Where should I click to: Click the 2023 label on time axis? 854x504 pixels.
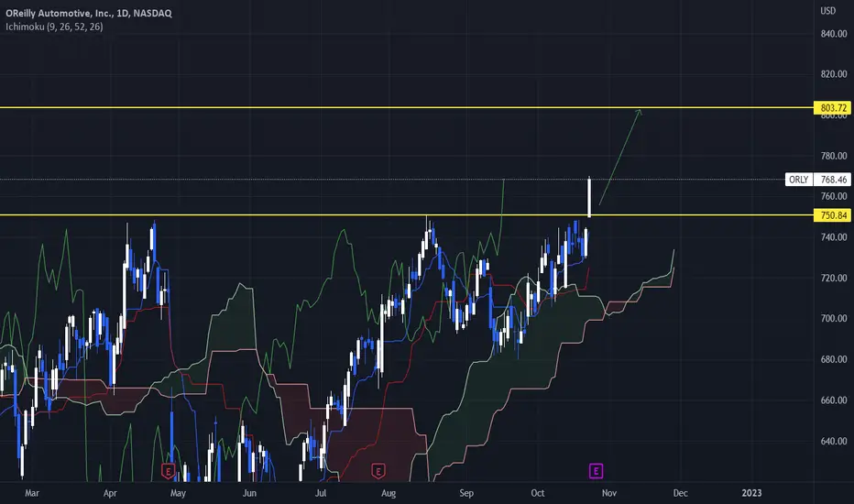click(751, 493)
